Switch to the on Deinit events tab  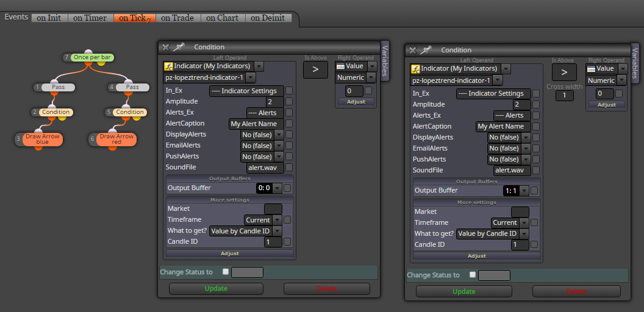click(268, 18)
